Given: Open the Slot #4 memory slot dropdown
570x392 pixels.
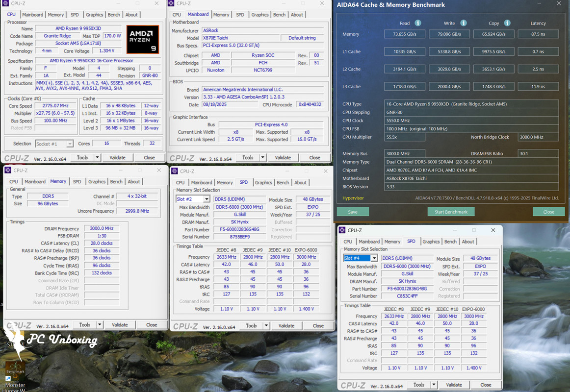Looking at the screenshot, I should click(x=374, y=258).
